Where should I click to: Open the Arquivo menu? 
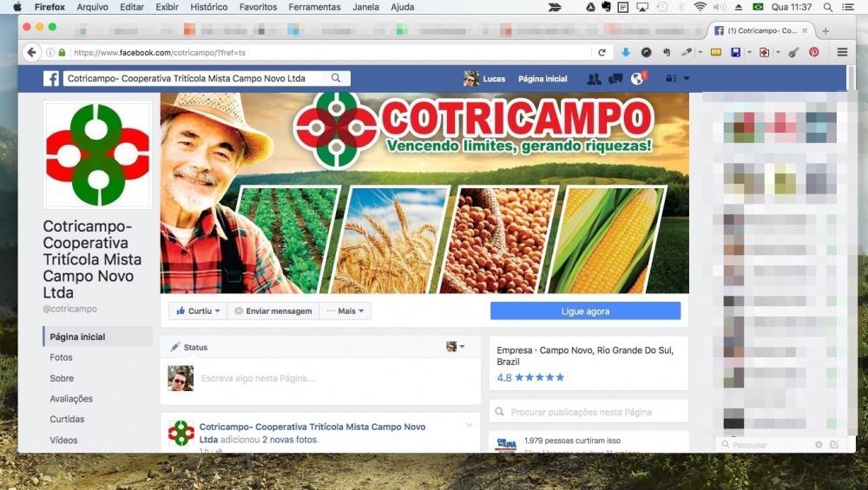coord(93,7)
